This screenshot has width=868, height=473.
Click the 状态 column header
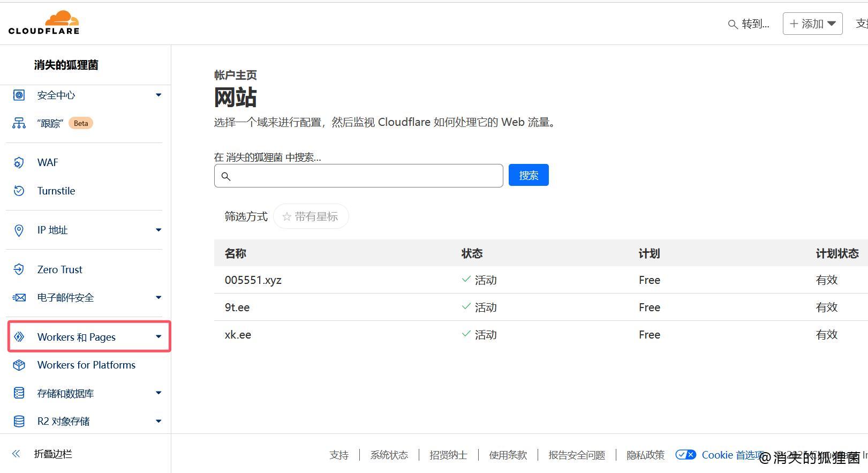(x=472, y=253)
